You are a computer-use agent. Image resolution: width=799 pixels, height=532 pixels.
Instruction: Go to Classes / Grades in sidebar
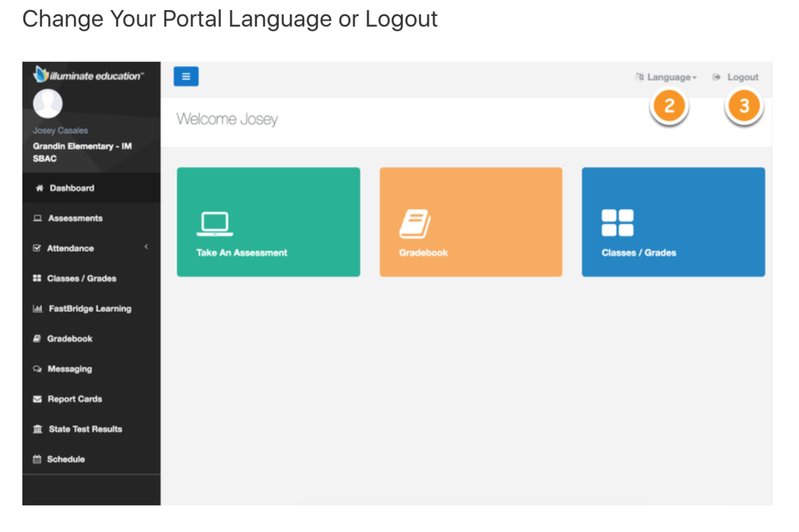pyautogui.click(x=91, y=278)
